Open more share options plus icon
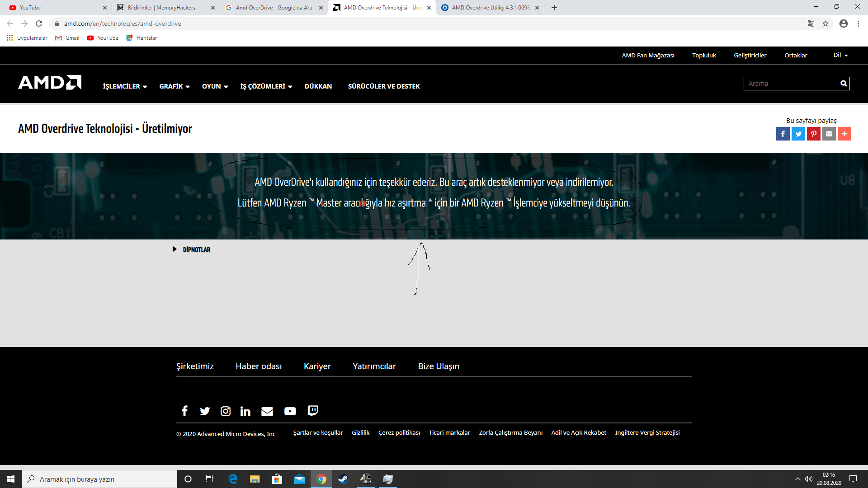Viewport: 868px width, 488px height. [844, 134]
